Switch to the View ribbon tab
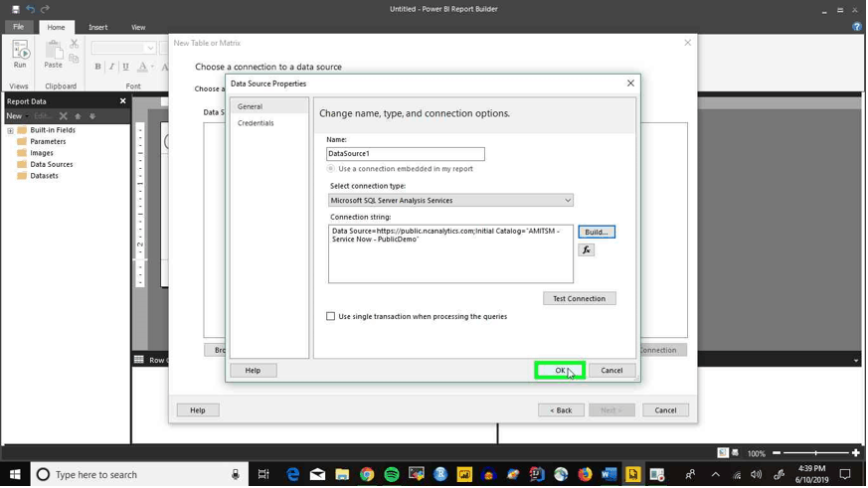This screenshot has width=868, height=488. (x=138, y=27)
